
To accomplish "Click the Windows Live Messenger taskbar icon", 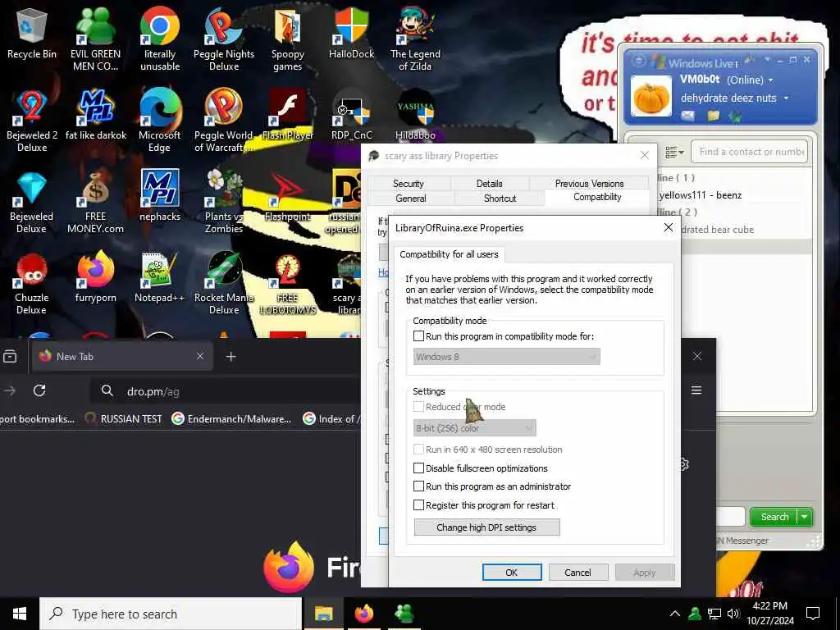I will 404,614.
